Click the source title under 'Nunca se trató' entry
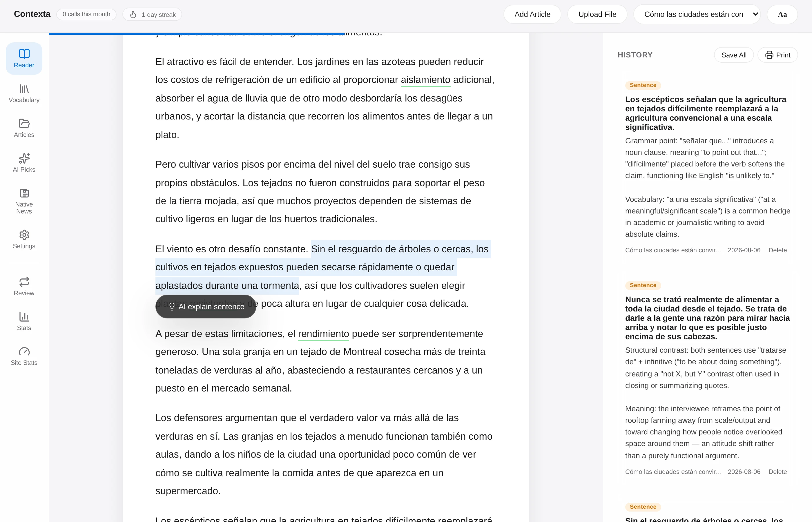812x522 pixels. pyautogui.click(x=673, y=472)
